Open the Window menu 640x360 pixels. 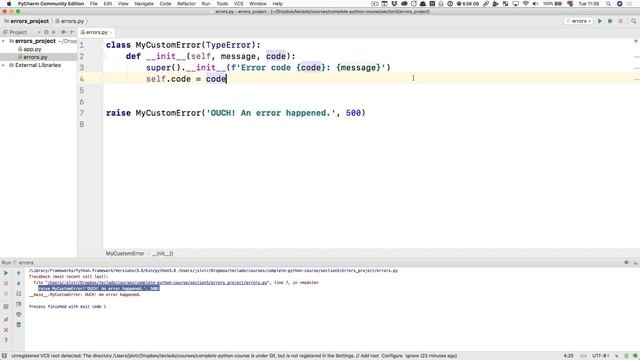pos(258,4)
